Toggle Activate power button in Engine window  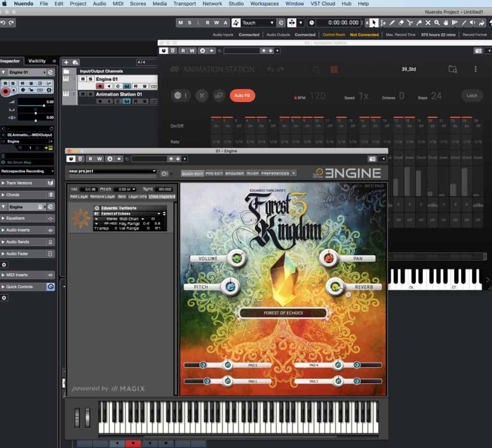(x=71, y=159)
